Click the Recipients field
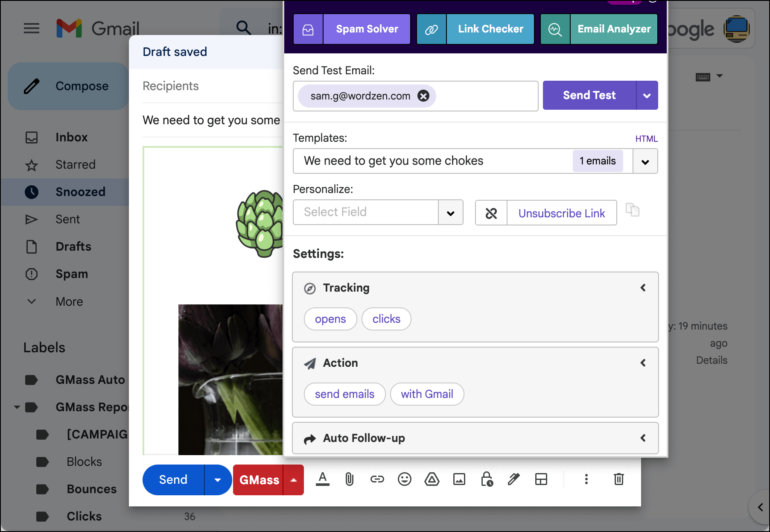Viewport: 770px width, 532px height. [x=213, y=86]
